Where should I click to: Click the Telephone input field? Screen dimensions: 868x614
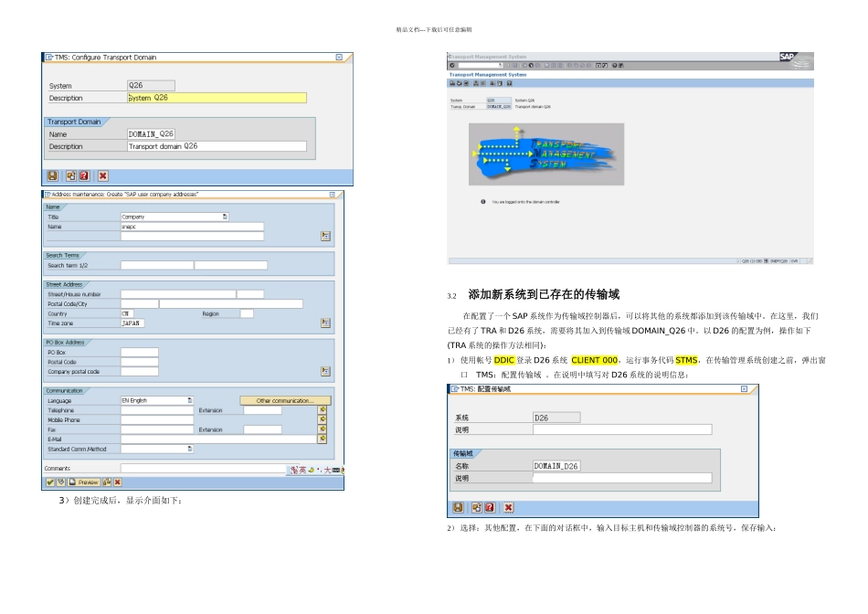tap(156, 410)
